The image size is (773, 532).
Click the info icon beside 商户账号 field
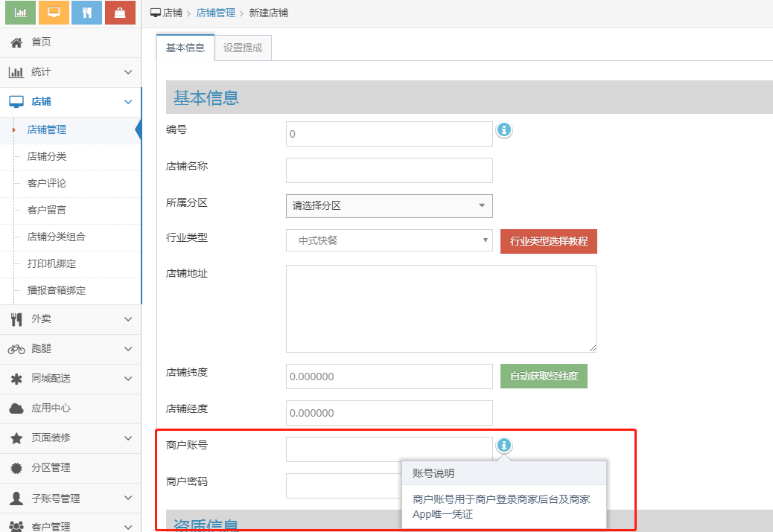point(504,445)
